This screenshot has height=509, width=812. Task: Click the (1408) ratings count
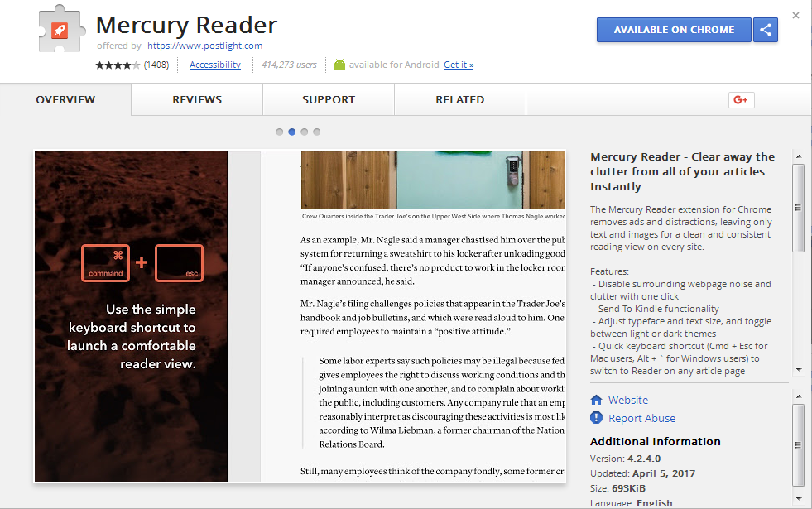156,65
